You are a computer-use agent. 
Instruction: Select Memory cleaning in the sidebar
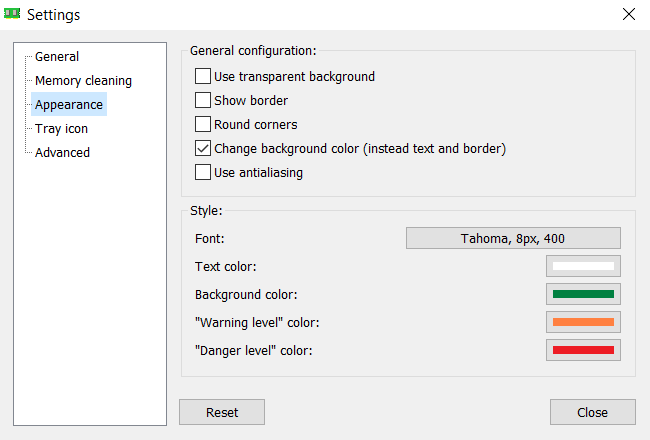(x=83, y=81)
